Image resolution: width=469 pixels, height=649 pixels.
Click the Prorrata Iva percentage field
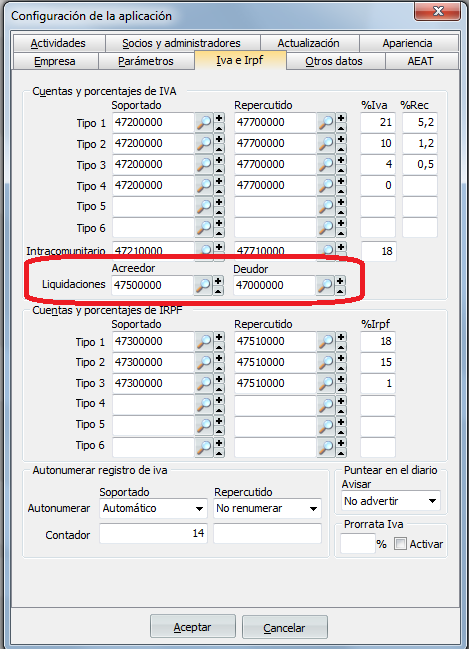pos(357,543)
